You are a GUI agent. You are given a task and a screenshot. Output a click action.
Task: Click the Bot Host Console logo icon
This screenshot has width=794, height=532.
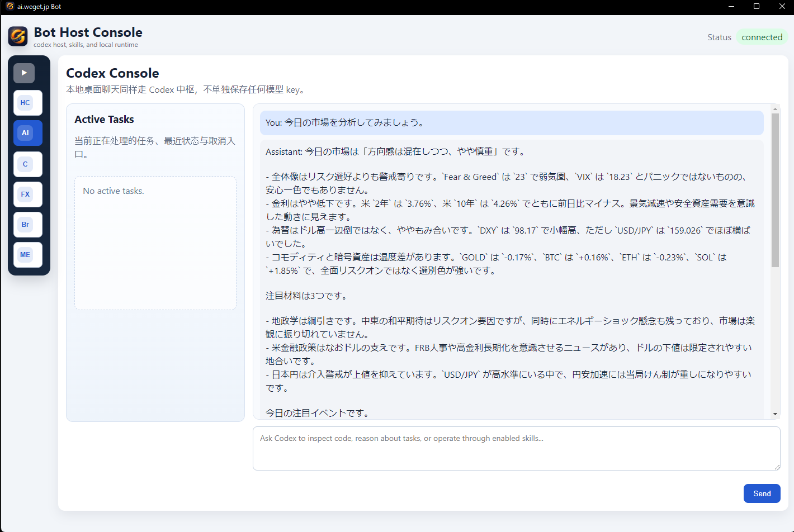[18, 36]
